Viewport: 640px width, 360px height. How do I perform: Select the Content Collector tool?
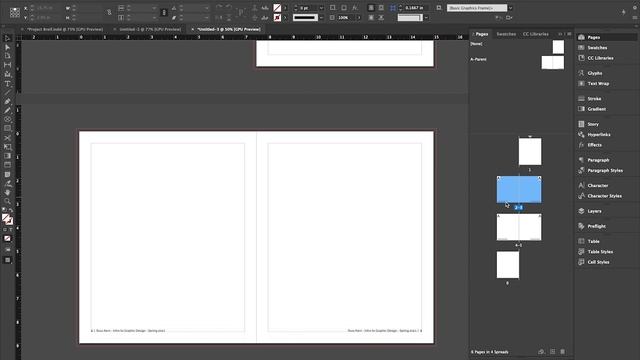(x=7, y=74)
